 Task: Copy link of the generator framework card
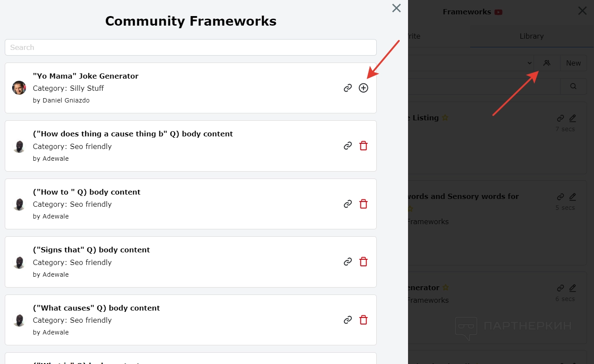tap(561, 288)
